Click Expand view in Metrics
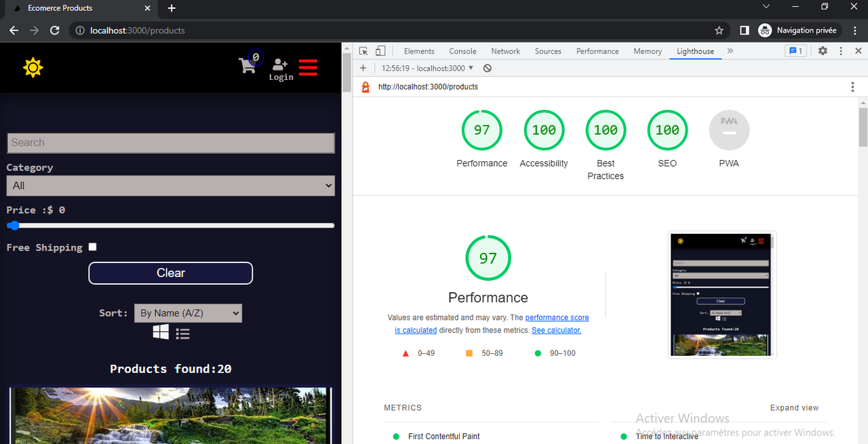This screenshot has width=868, height=444. pyautogui.click(x=794, y=407)
